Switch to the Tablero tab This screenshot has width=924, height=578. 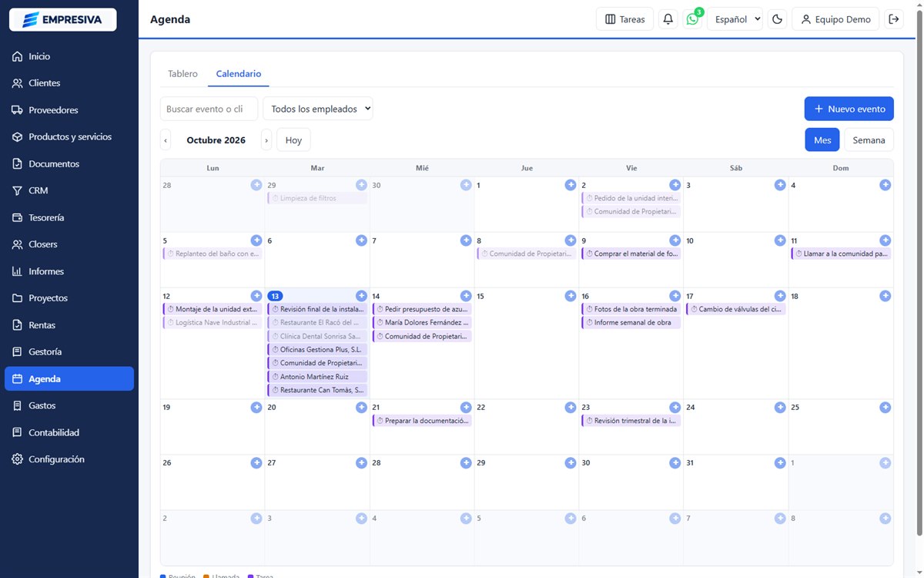coord(182,74)
